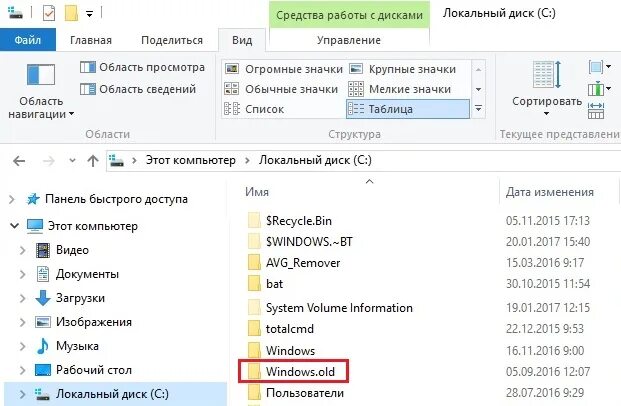Select the Таблица layout option
The image size is (621, 406).
point(408,109)
